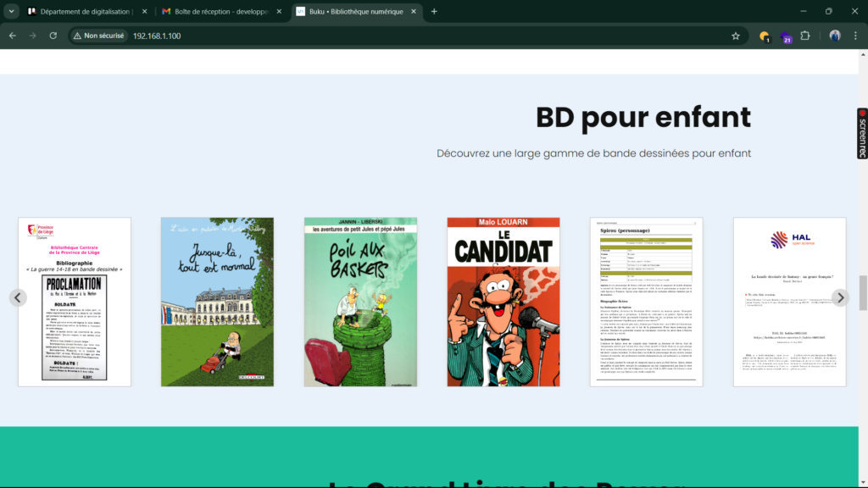The image size is (868, 488).
Task: Switch to Département de digitalisation tab
Action: coord(87,11)
